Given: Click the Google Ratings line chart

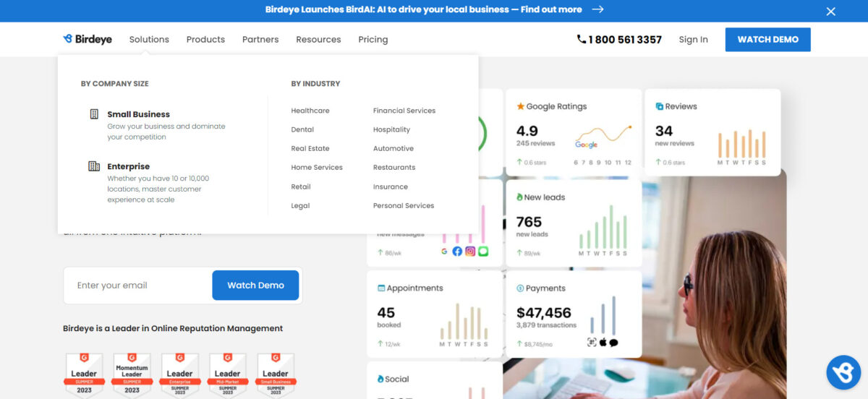Looking at the screenshot, I should coord(603,137).
